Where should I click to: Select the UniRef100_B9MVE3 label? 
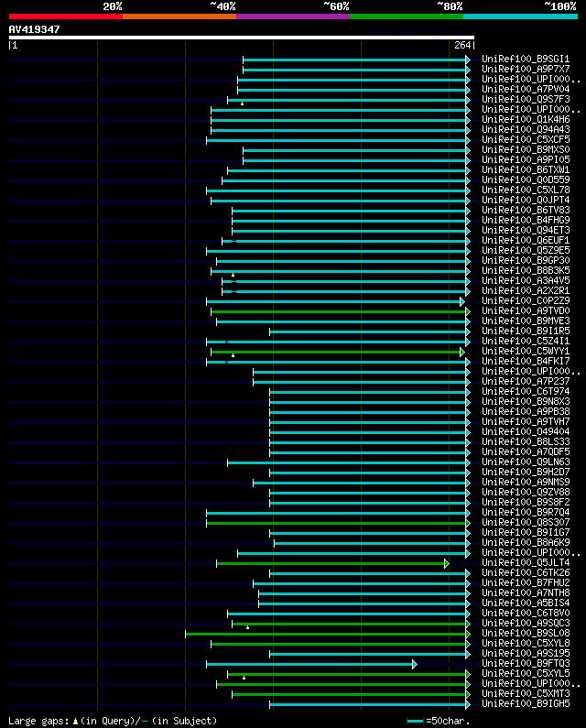(x=526, y=321)
